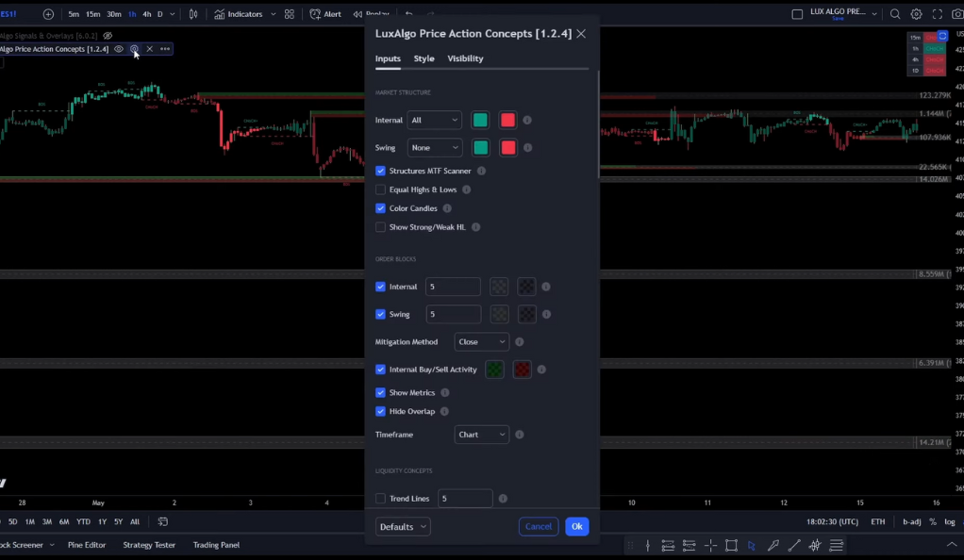Click the chart search magnifier icon
Screen dimensions: 964x560
coord(895,14)
